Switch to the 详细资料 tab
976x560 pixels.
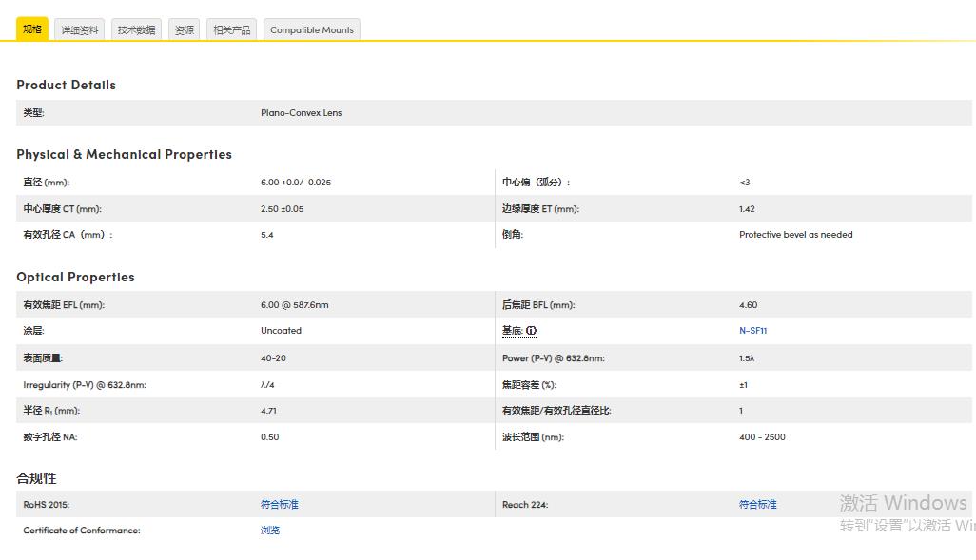(x=80, y=29)
